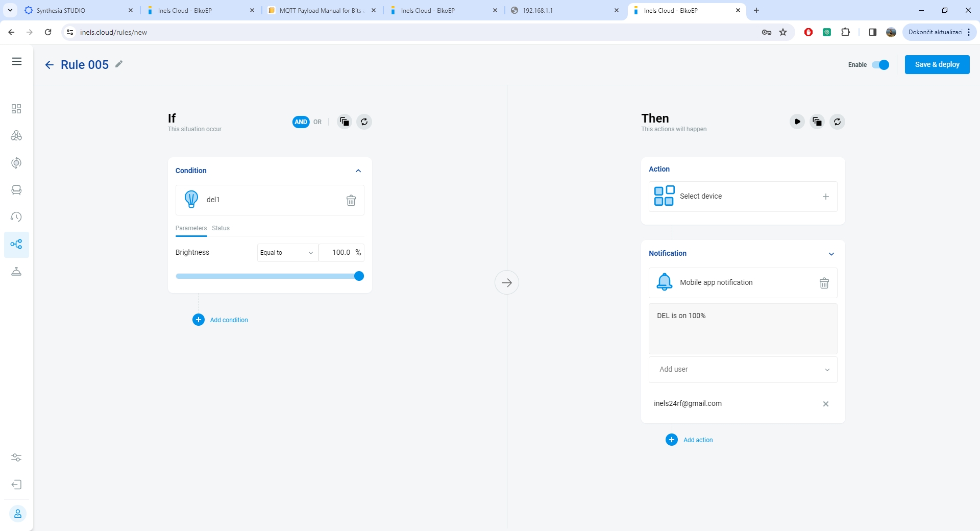Click the pencil icon to rename Rule 005
The width and height of the screenshot is (980, 531).
[119, 64]
